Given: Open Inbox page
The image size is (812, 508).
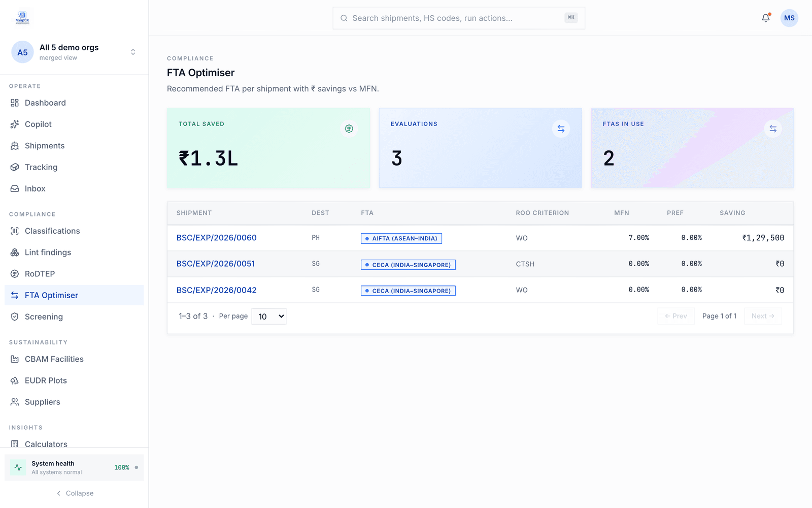Looking at the screenshot, I should tap(74, 188).
